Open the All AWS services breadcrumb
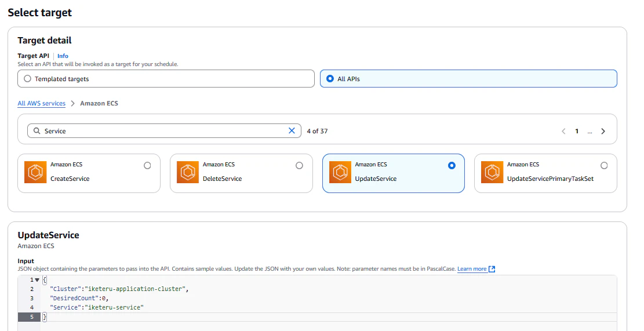Viewport: 644px width, 331px height. (x=42, y=104)
